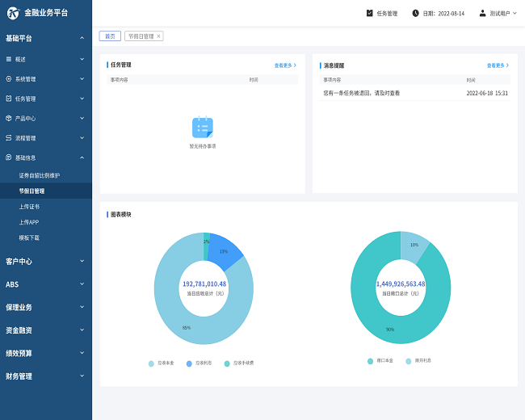Toggle the 应收利息 legend item

199,363
